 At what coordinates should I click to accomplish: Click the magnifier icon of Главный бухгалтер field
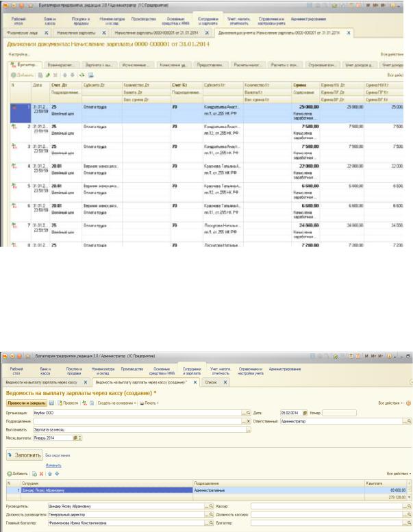(212, 523)
